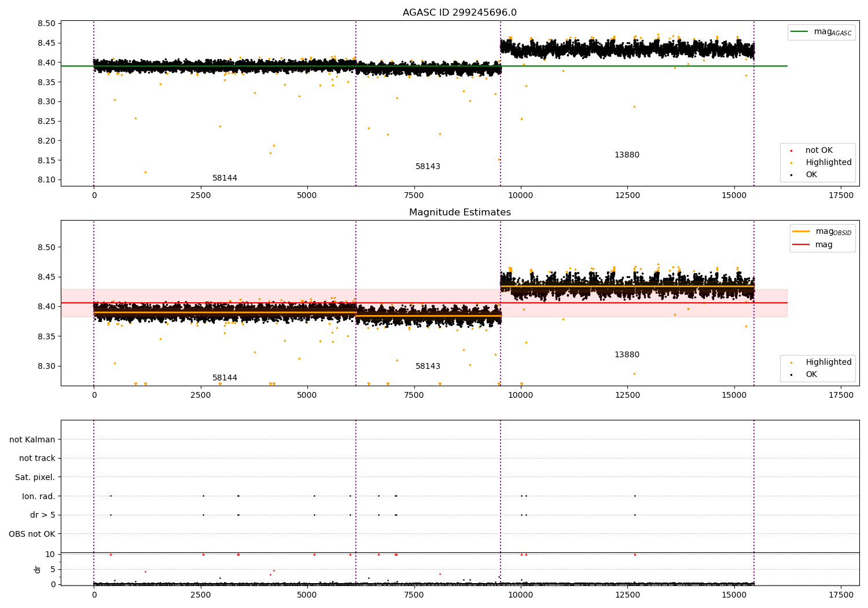The width and height of the screenshot is (868, 608).
Task: Click the 7500 x-axis tick on the Magnitude Estimates plot
Action: (x=414, y=395)
